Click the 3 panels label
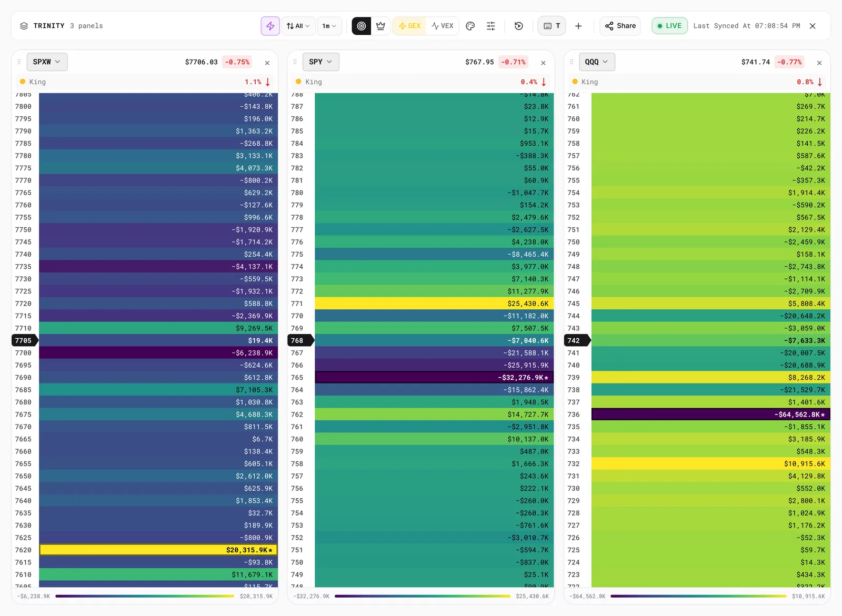The height and width of the screenshot is (616, 842). [x=86, y=26]
